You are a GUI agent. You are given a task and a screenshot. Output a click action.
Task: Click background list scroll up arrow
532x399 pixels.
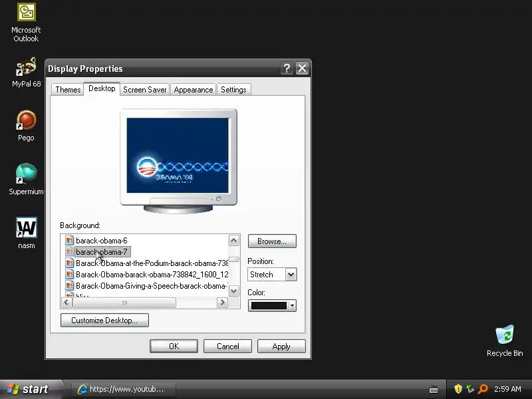point(234,241)
